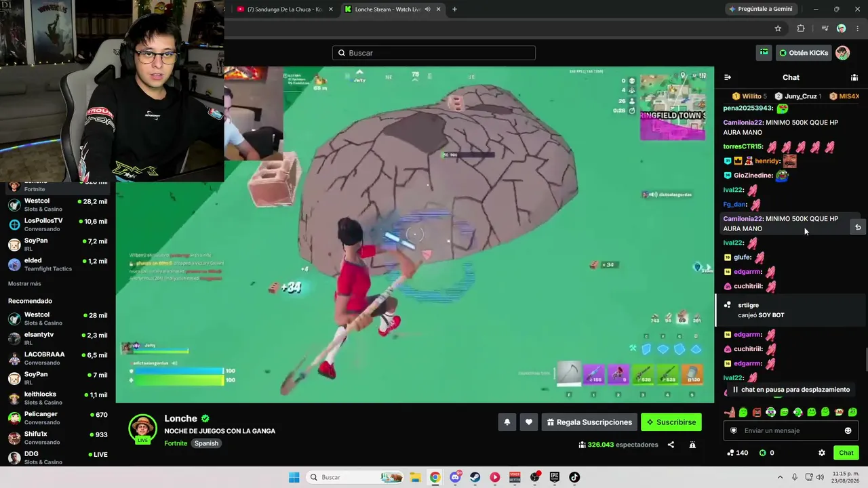Open chat settings gear icon
The width and height of the screenshot is (868, 488).
[822, 453]
